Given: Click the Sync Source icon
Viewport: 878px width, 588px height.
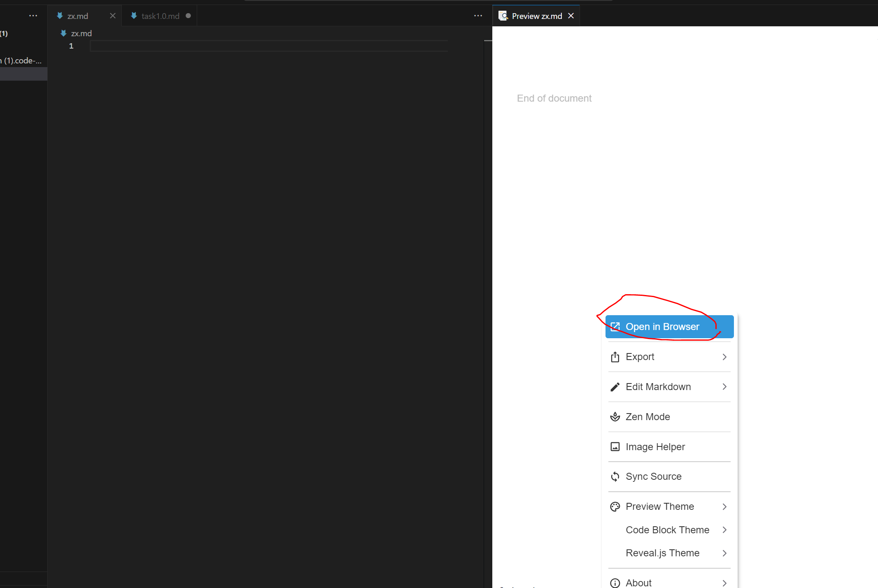Looking at the screenshot, I should point(615,476).
